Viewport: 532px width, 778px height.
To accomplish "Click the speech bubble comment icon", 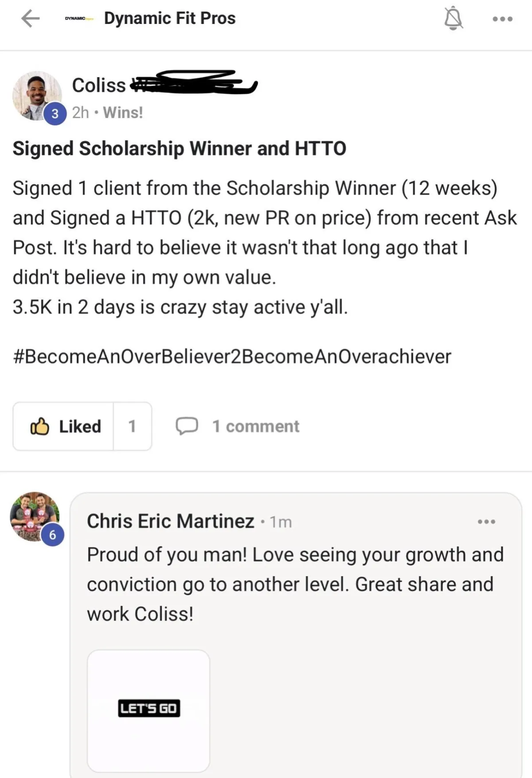I will (x=187, y=426).
